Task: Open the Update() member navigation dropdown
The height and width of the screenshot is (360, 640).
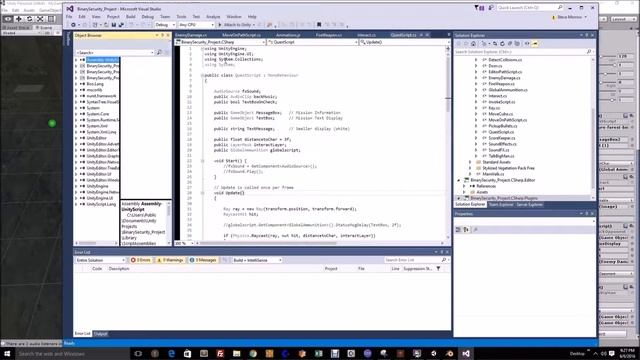Action: pyautogui.click(x=404, y=42)
